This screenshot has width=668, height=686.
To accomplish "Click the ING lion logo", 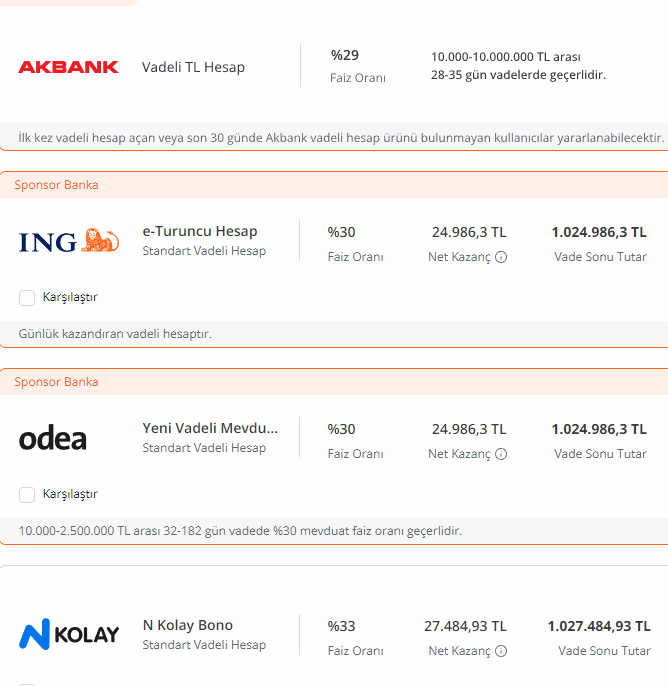I will (x=68, y=241).
